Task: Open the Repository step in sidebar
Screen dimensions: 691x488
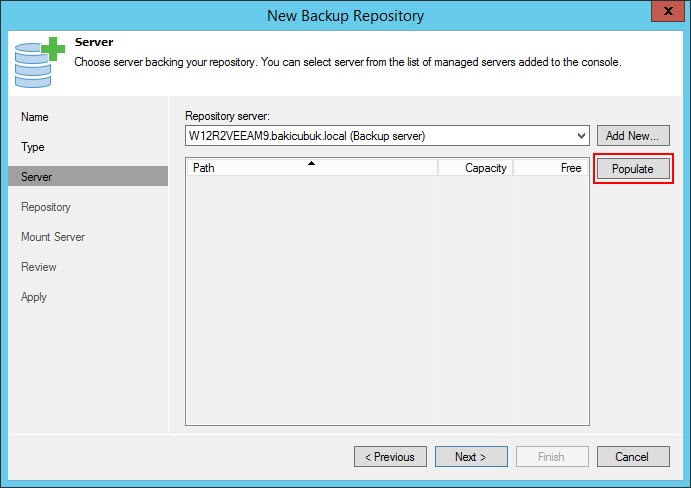Action: coord(46,207)
